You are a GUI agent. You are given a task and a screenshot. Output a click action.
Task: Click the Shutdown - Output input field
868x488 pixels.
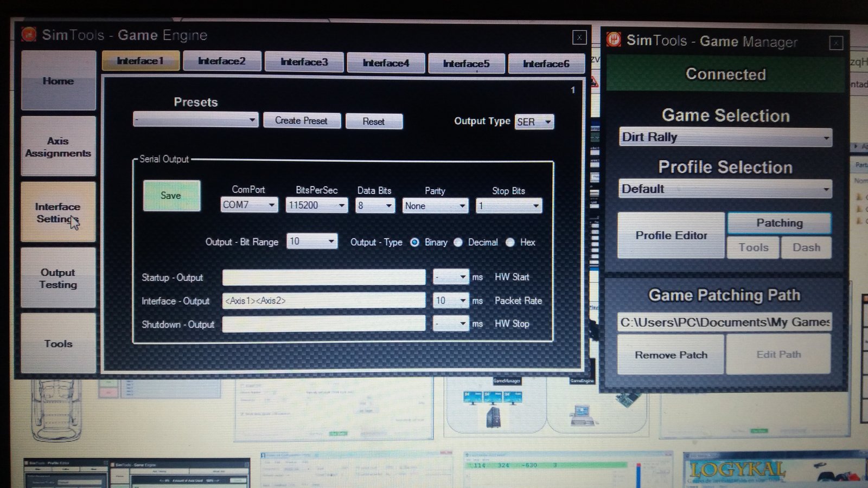pos(324,324)
